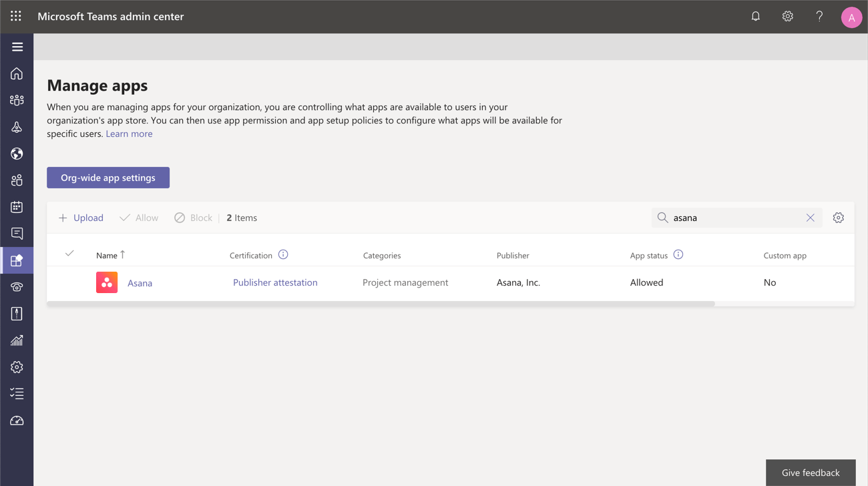Screen dimensions: 868x486
Task: Clear the asana search text
Action: (x=811, y=218)
